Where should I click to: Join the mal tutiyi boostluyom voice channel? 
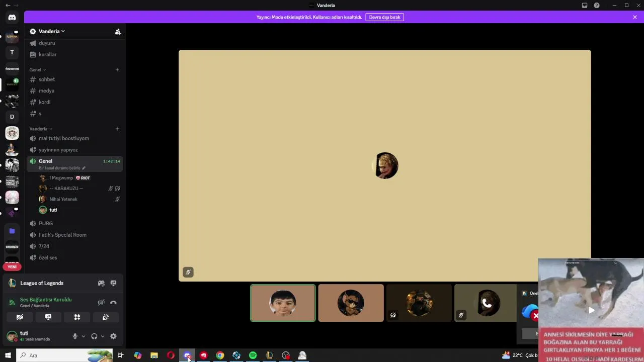click(x=74, y=138)
